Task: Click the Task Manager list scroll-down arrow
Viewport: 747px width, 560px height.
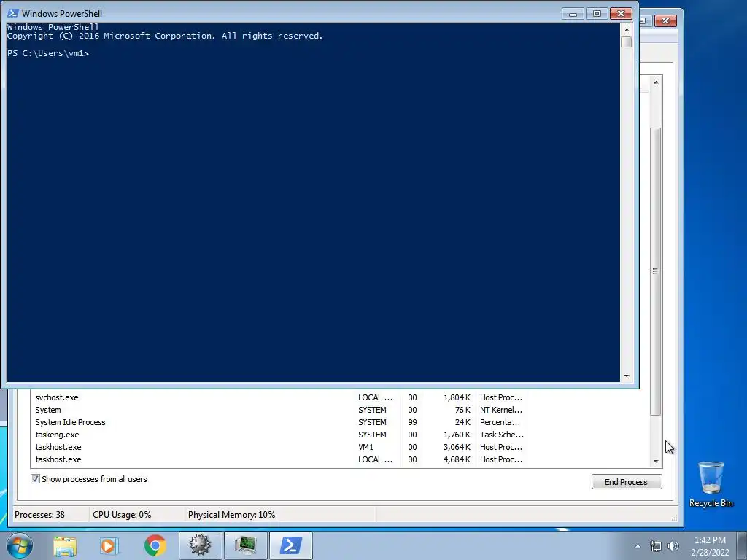Action: tap(656, 461)
